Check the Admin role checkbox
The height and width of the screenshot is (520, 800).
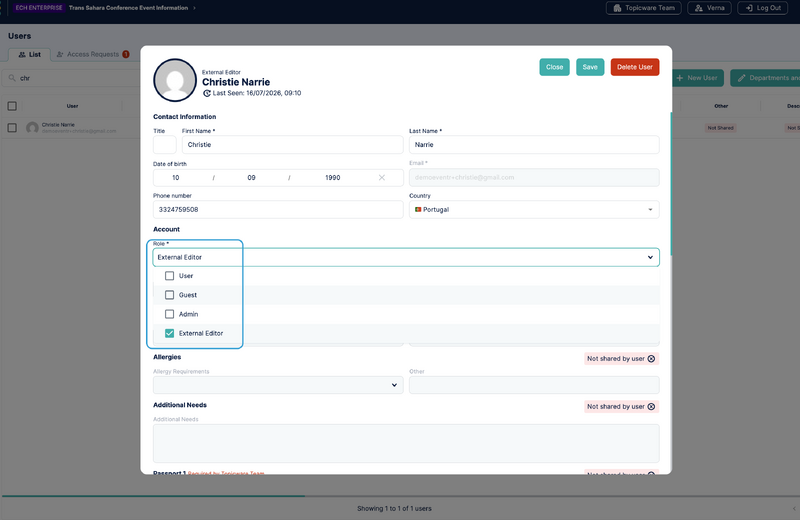[169, 314]
